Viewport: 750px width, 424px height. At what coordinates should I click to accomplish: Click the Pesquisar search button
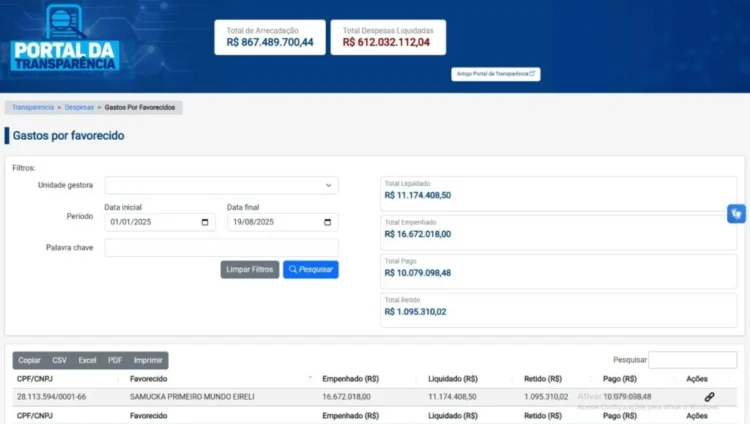pos(310,269)
